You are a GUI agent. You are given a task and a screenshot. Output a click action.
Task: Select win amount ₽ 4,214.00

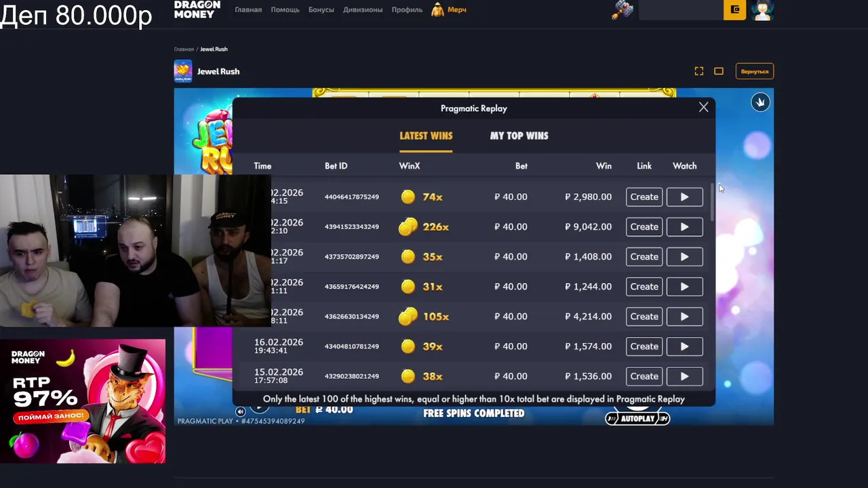[588, 316]
